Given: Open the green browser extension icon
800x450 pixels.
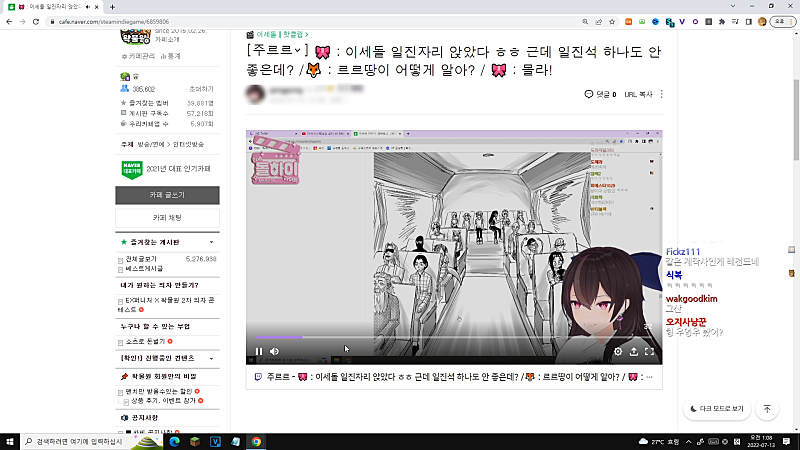Looking at the screenshot, I should point(642,21).
